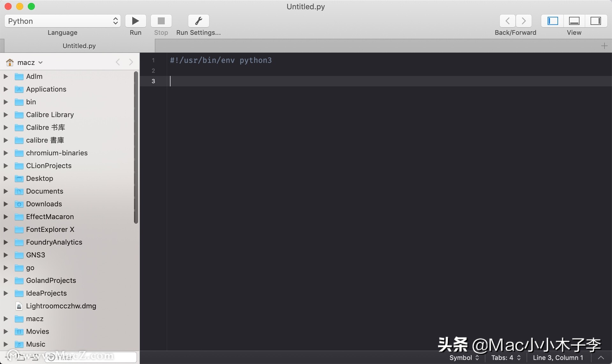
Task: Expand the chromium-binaries folder
Action: click(x=5, y=153)
